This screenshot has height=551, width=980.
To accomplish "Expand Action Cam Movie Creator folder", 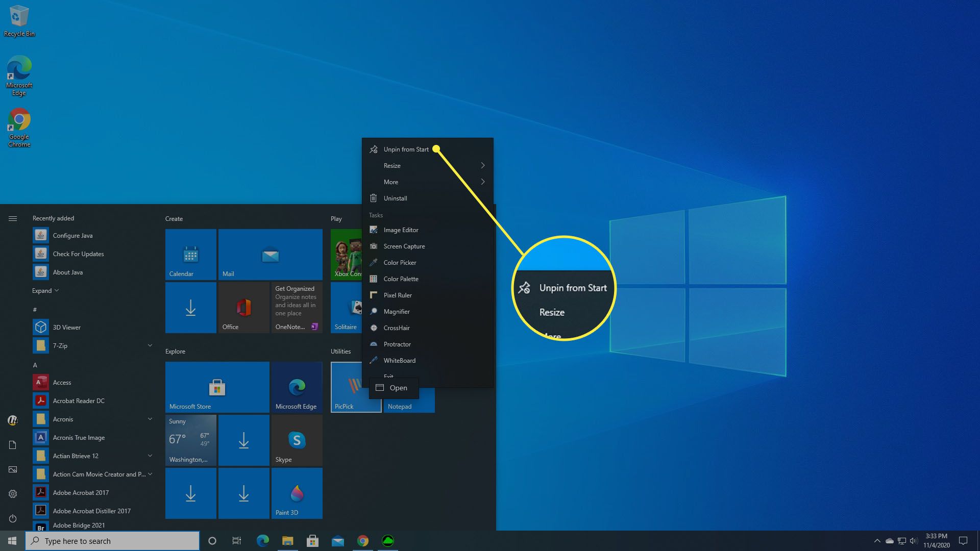I will click(150, 474).
